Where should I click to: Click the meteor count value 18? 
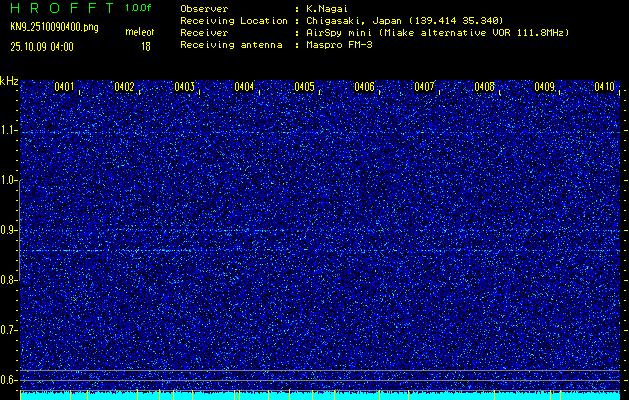146,46
